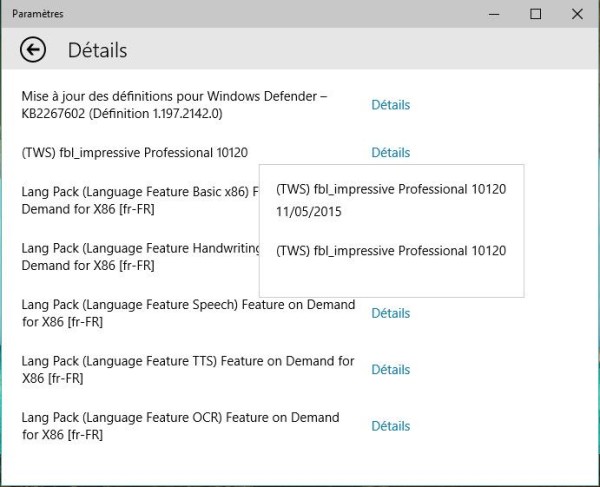
Task: Click Détails link beside fbl_impressive Professional 10120
Action: [390, 153]
